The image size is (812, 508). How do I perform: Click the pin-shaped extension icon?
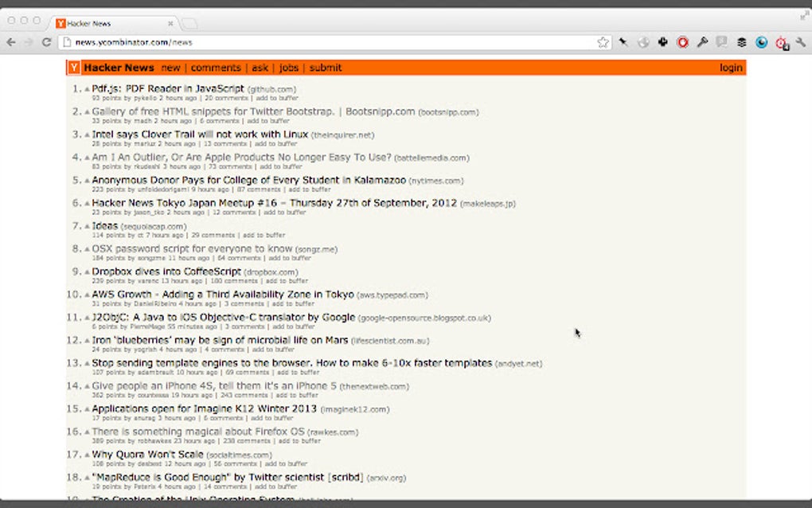[x=623, y=41]
